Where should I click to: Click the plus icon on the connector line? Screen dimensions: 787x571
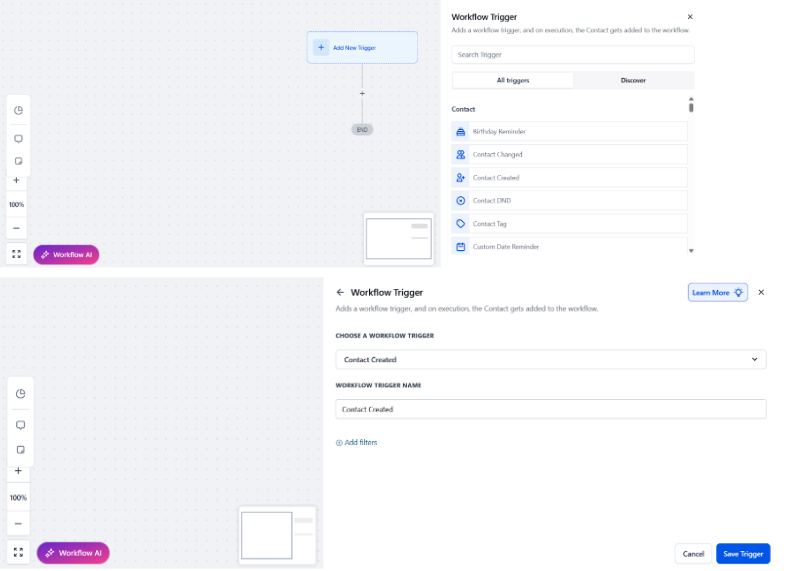[x=362, y=94]
